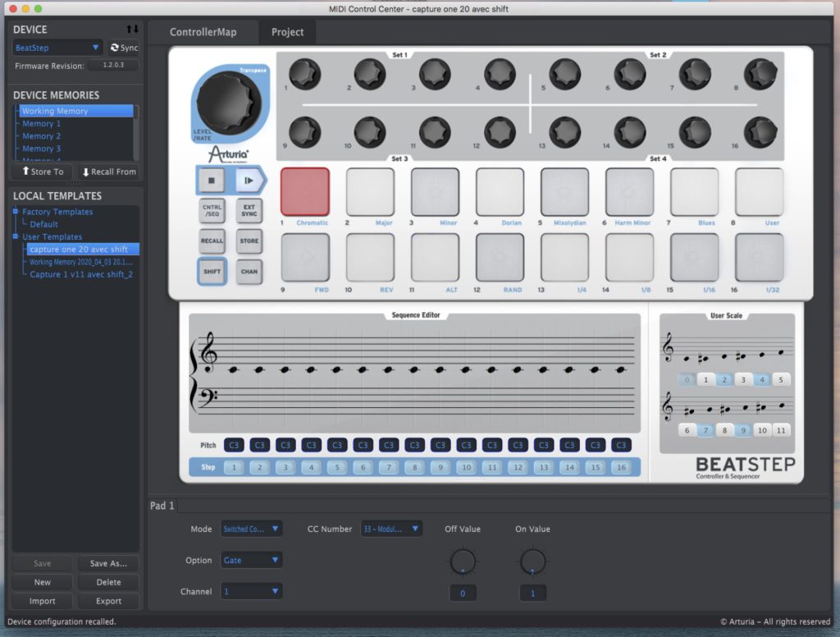The image size is (840, 637).
Task: Select the EXT SYNC button
Action: [x=249, y=211]
